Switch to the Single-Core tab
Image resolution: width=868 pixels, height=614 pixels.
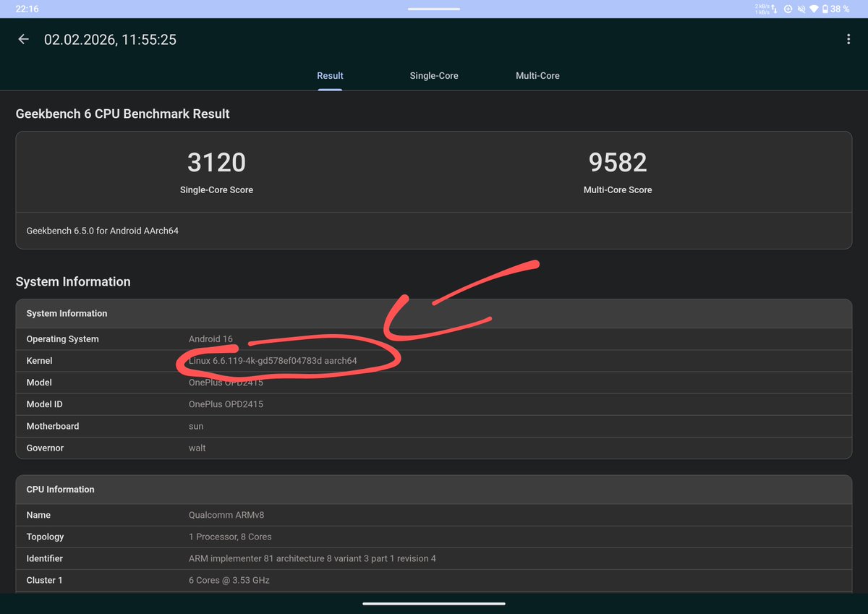point(434,75)
